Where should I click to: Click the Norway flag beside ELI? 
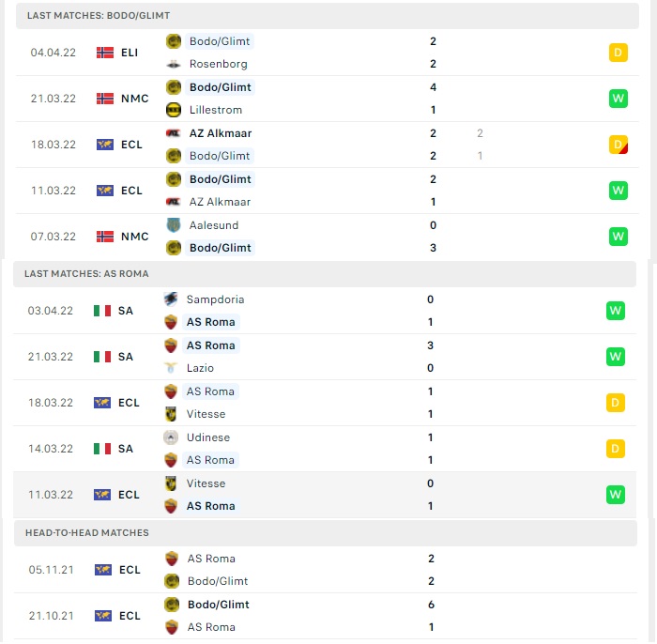coord(105,53)
